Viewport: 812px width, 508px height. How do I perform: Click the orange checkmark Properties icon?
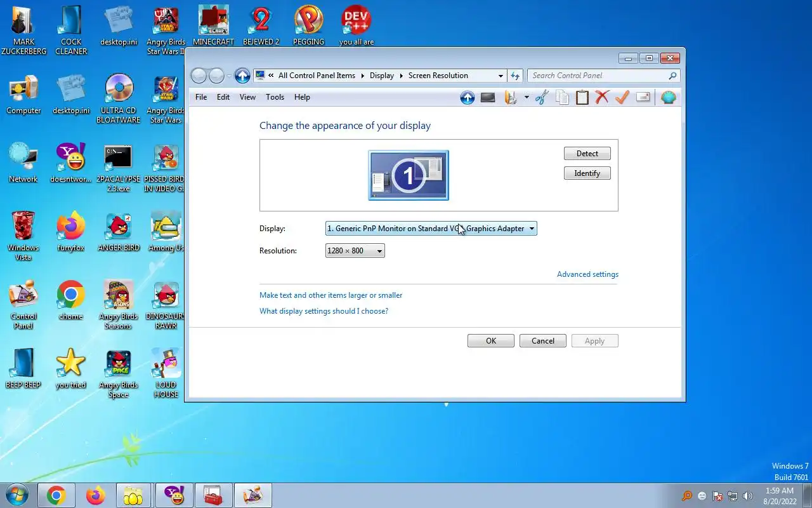click(622, 97)
